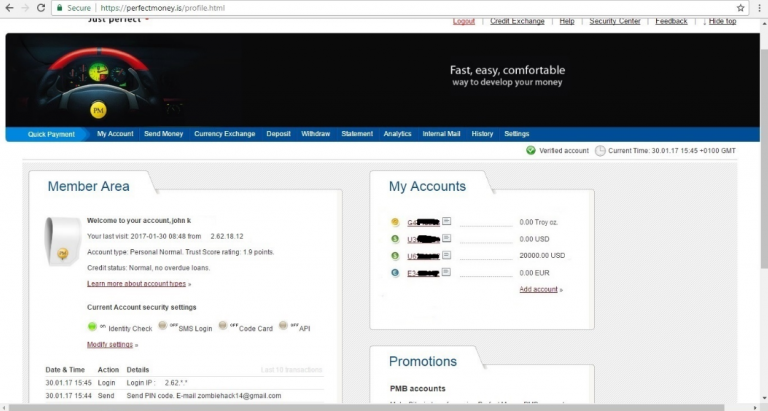Toggle the Code Card security indicator
Screen dimensions: 768x411
point(223,325)
